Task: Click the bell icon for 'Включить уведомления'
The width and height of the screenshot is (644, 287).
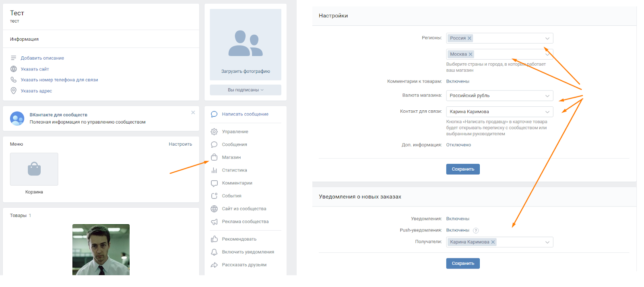Action: click(214, 252)
